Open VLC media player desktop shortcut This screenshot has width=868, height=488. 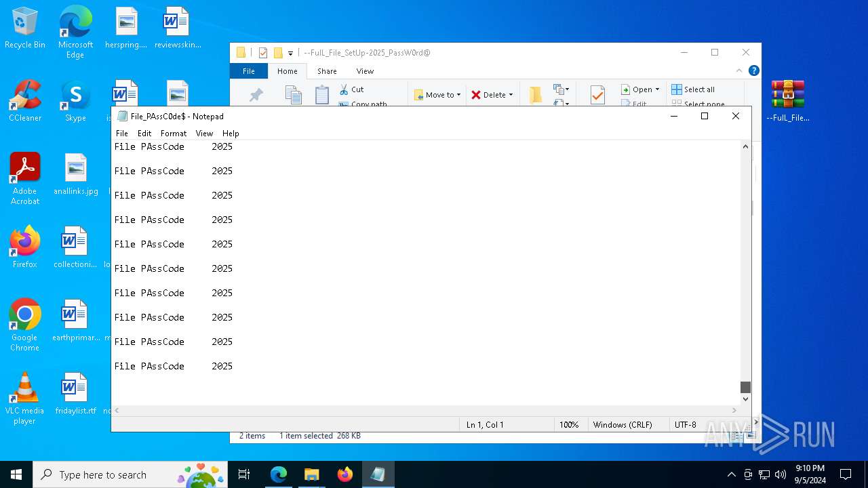pos(25,399)
